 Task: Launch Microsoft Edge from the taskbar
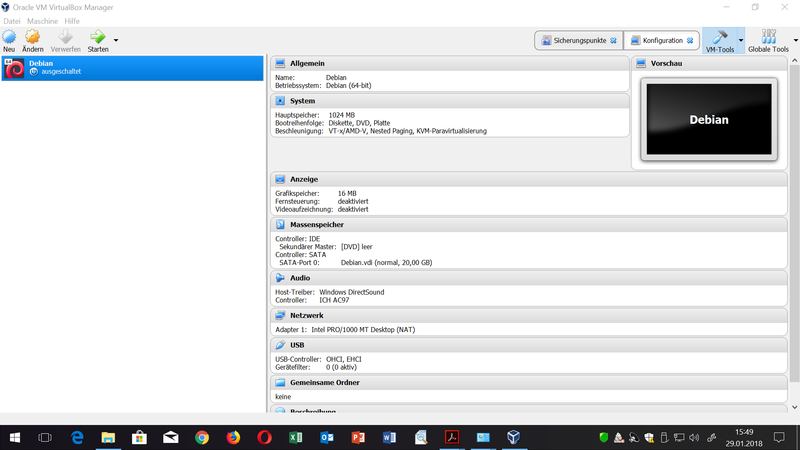pyautogui.click(x=77, y=437)
